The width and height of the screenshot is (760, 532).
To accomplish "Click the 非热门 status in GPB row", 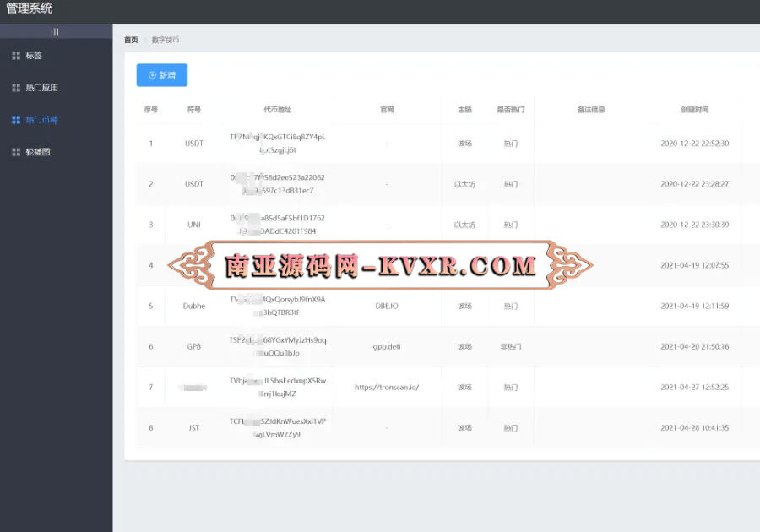I will (510, 347).
